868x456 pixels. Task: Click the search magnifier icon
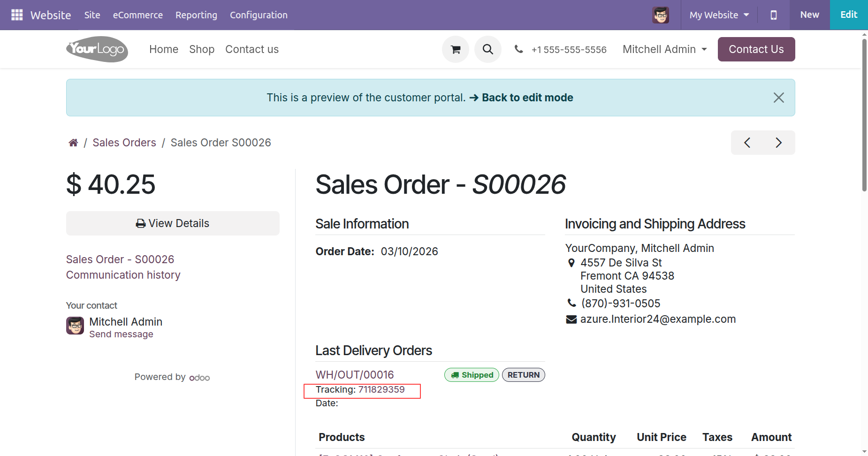point(487,49)
